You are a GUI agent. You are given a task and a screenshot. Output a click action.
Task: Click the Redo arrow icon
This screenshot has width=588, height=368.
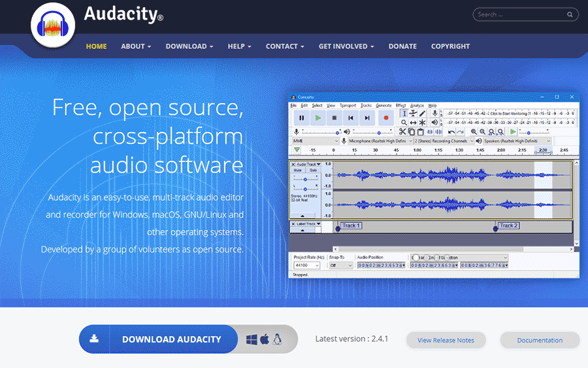tap(461, 131)
